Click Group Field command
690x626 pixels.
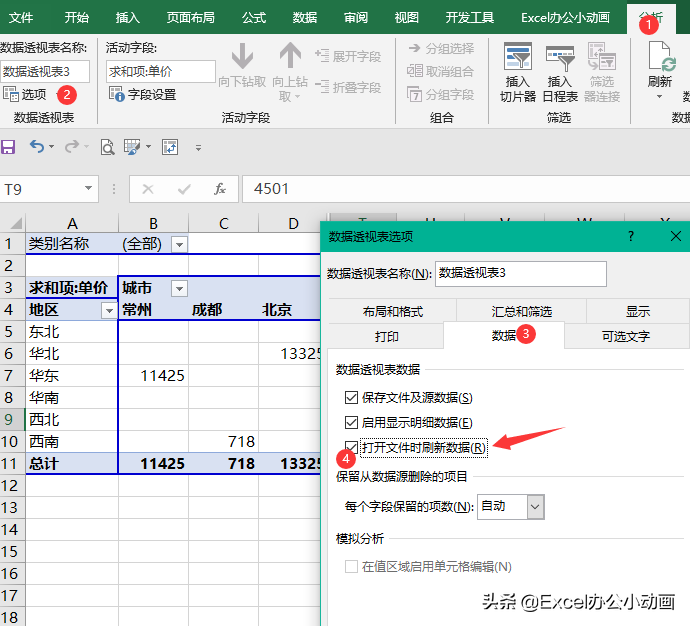[440, 95]
